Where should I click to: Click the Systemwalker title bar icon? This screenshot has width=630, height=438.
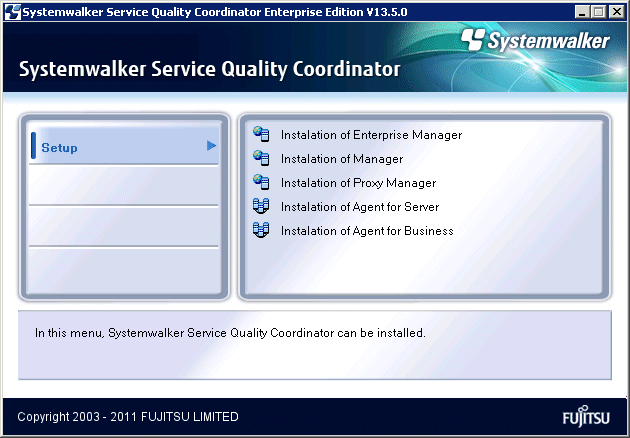[12, 12]
